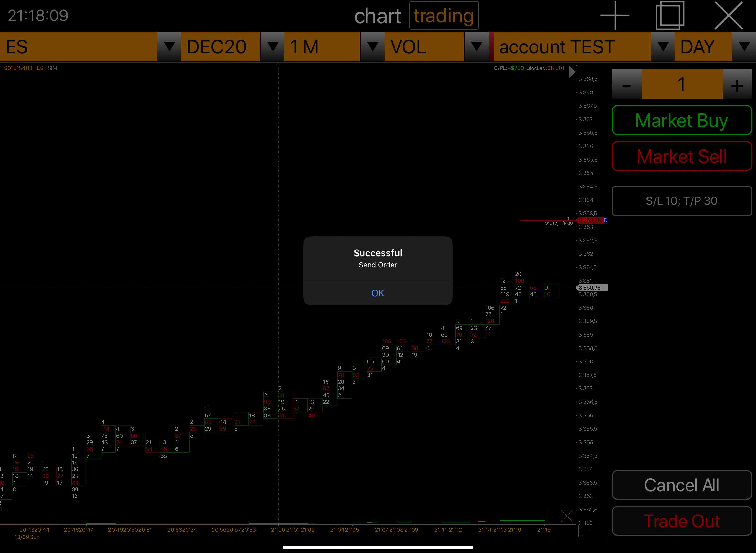Click the overlapping squares window icon
Viewport: 756px width, 553px height.
(x=670, y=15)
